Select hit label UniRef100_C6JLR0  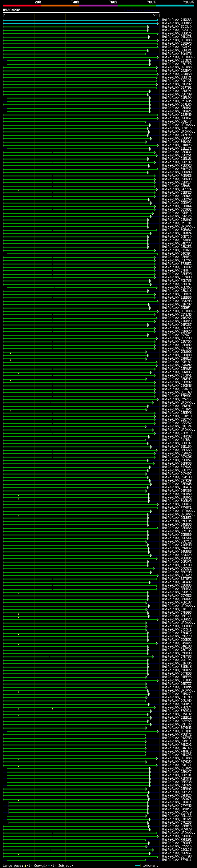point(177,104)
